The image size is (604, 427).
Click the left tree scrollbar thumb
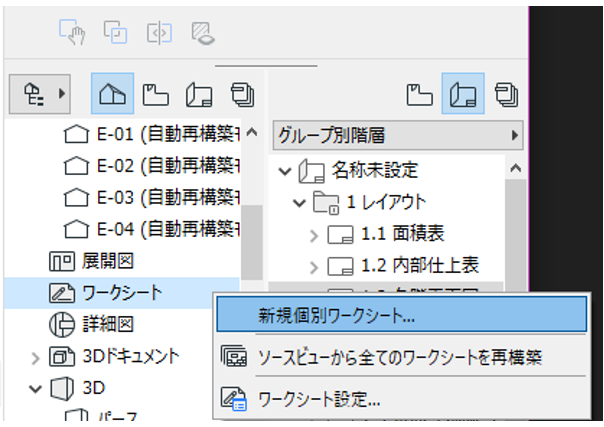[x=252, y=243]
